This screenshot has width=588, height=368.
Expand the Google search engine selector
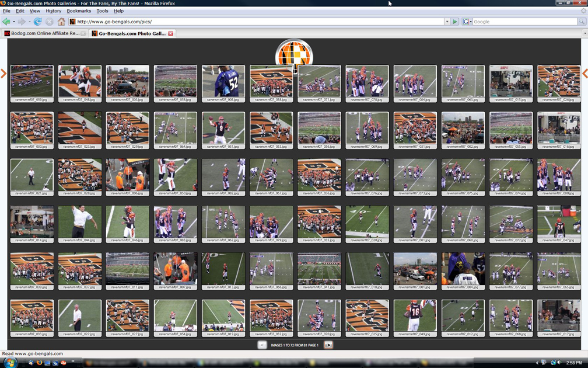click(x=467, y=22)
